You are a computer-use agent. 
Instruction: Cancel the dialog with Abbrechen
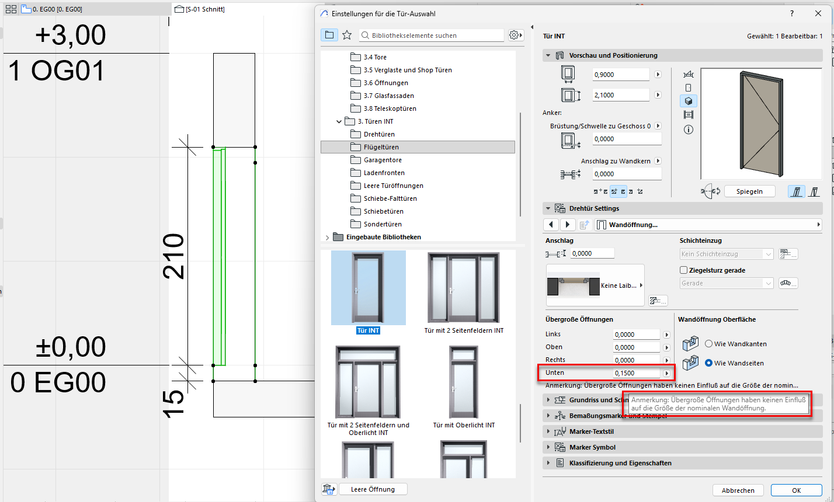point(738,490)
